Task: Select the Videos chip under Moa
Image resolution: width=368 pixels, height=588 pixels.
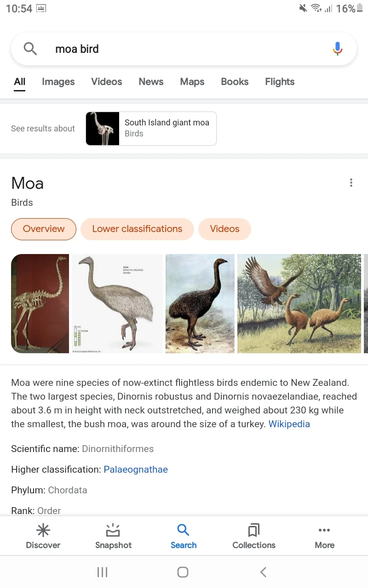Action: click(x=224, y=229)
